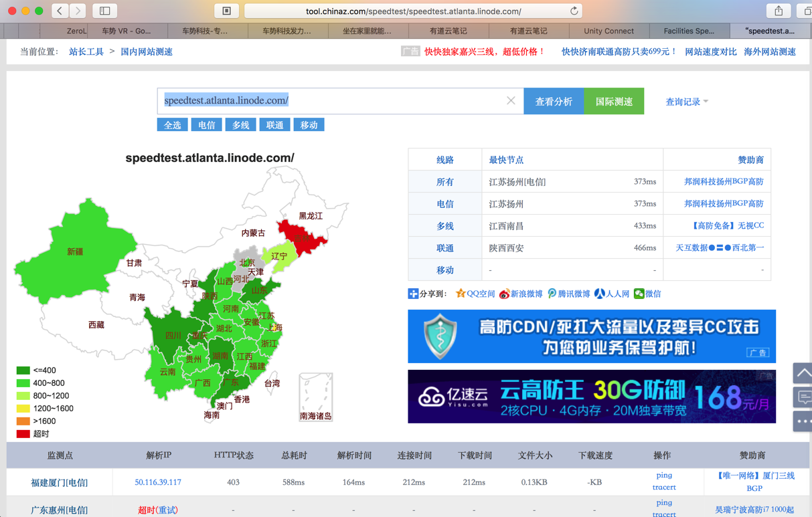Click 新疆 region on the map

point(75,252)
